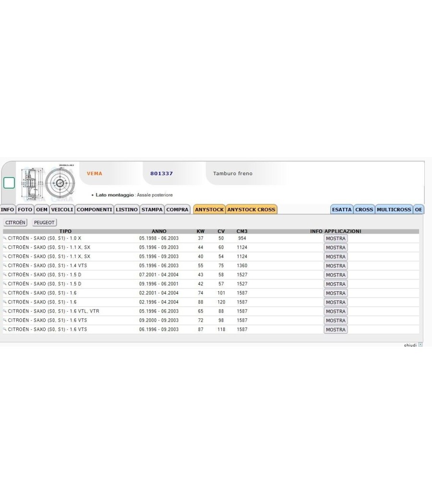
Task: Tick the product selection checkbox
Action: click(9, 182)
